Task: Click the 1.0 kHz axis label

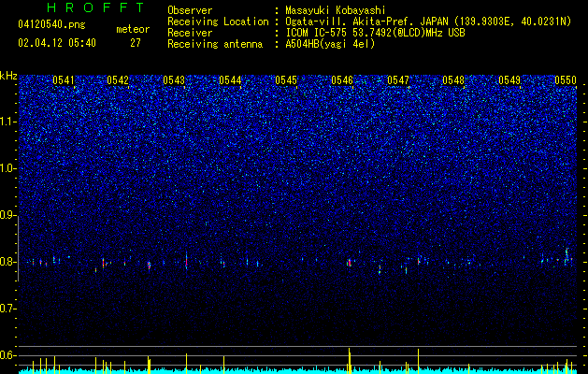Action: [x=7, y=168]
